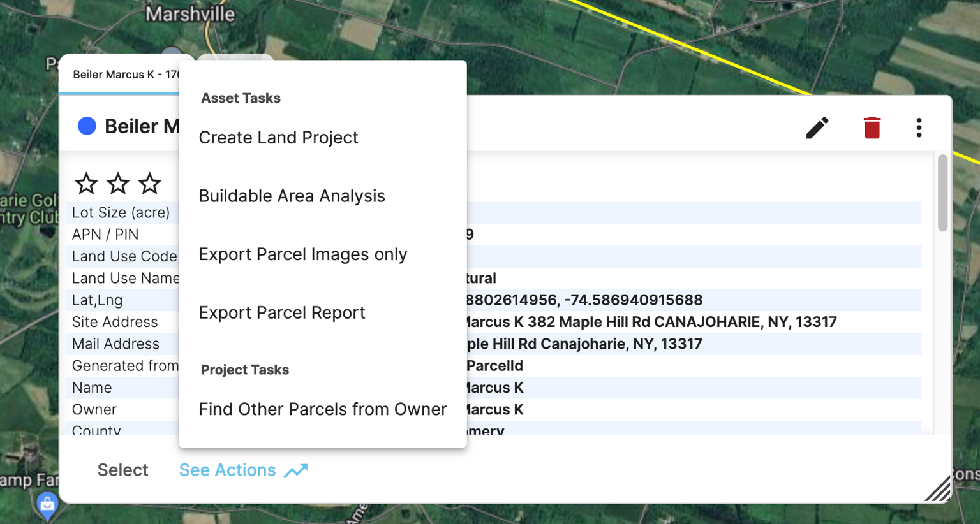
Task: Click the pencil edit icon
Action: [817, 127]
